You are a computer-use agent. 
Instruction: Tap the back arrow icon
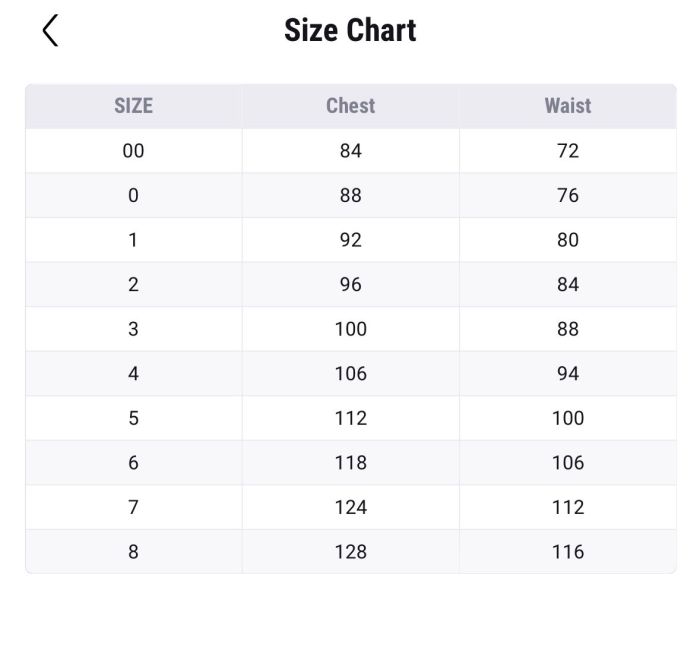pos(50,31)
